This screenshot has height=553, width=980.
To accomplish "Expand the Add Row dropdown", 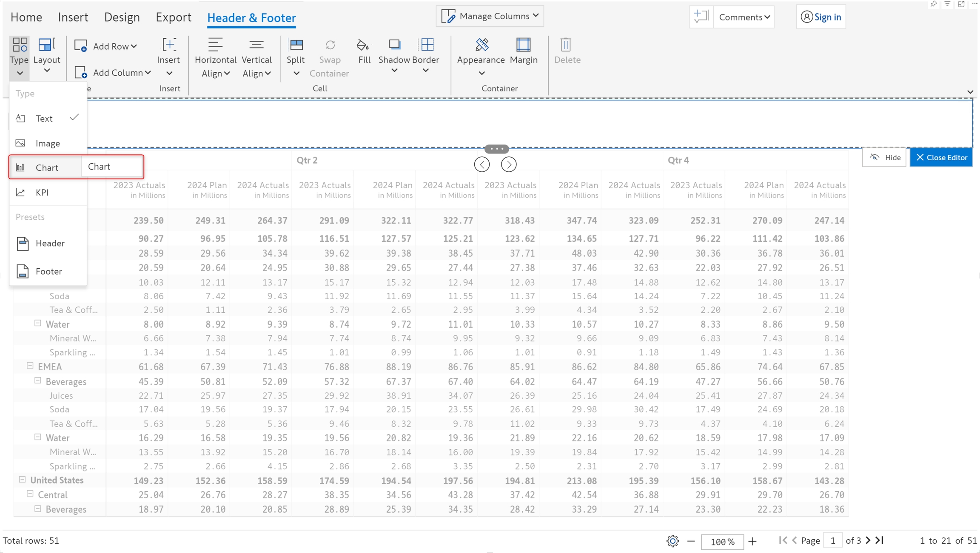I will pyautogui.click(x=134, y=46).
